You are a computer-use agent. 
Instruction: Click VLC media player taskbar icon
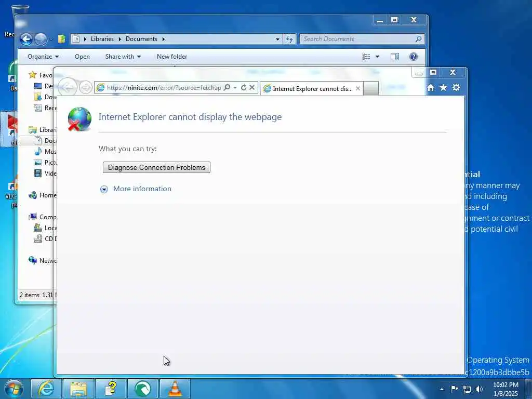[x=175, y=389]
